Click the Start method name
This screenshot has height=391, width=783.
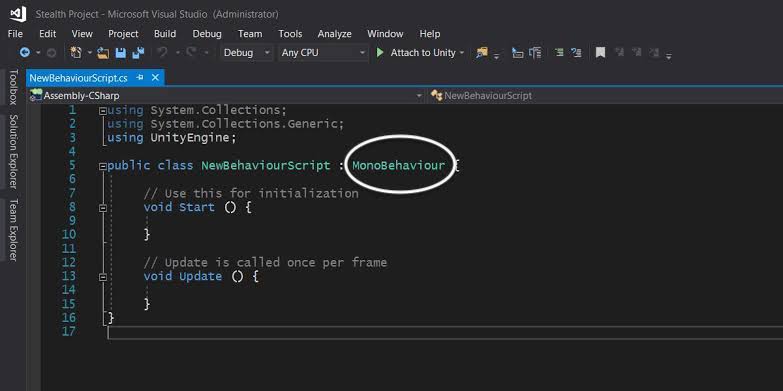coord(197,207)
